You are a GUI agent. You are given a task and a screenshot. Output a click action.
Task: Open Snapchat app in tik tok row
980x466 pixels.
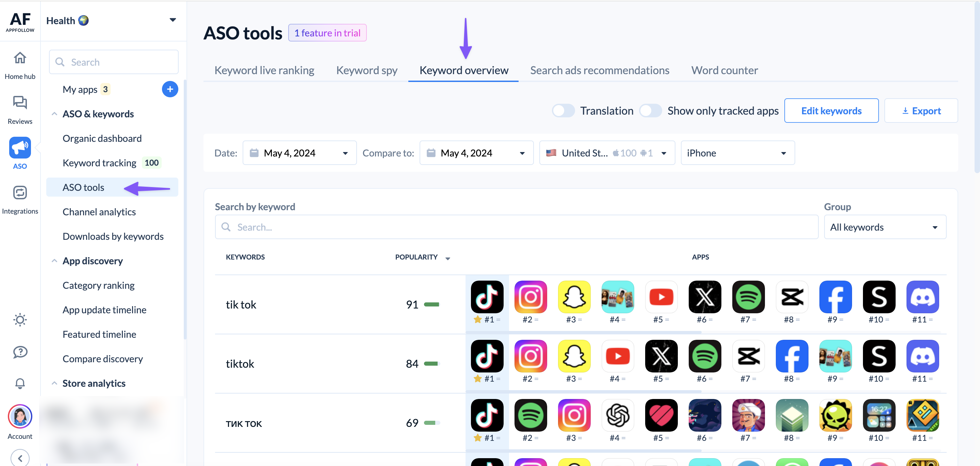574,297
